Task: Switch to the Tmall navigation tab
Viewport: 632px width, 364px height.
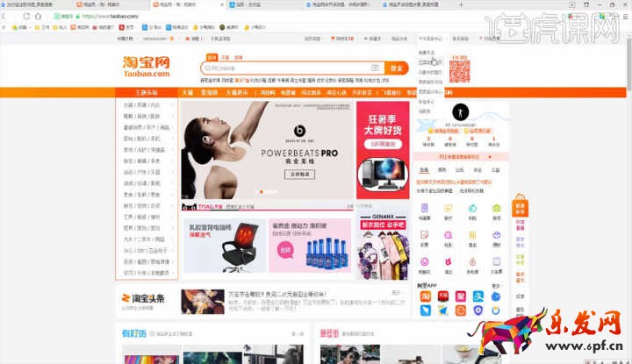Action: click(x=187, y=92)
